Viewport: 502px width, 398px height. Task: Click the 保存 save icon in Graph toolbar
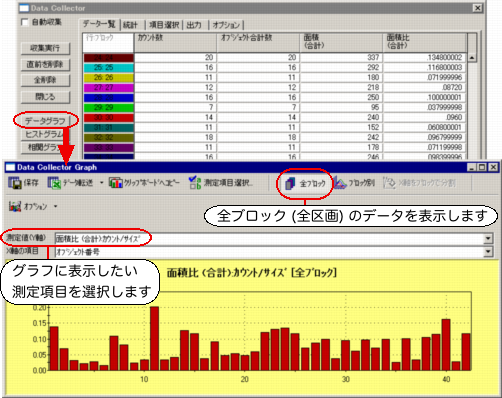[x=15, y=183]
